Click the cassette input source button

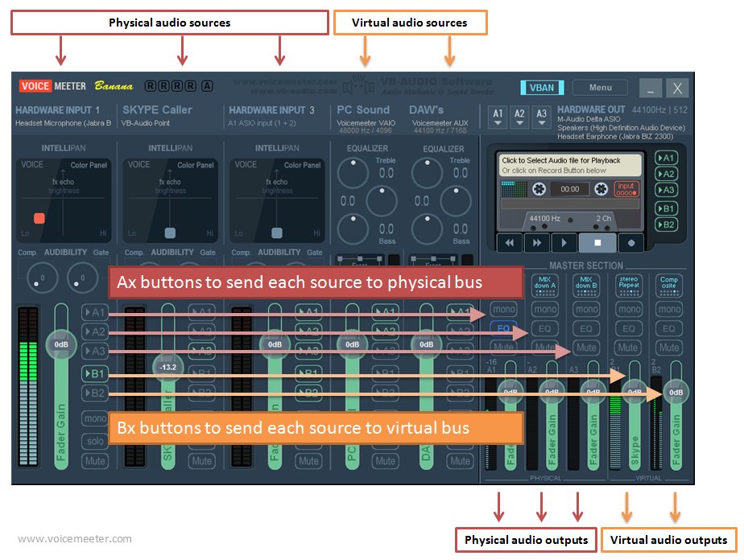click(626, 189)
